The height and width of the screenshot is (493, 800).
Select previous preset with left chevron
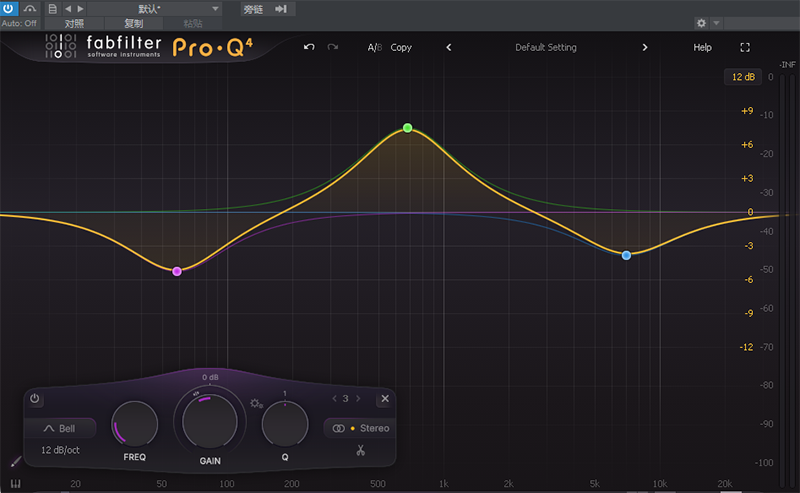pyautogui.click(x=448, y=47)
